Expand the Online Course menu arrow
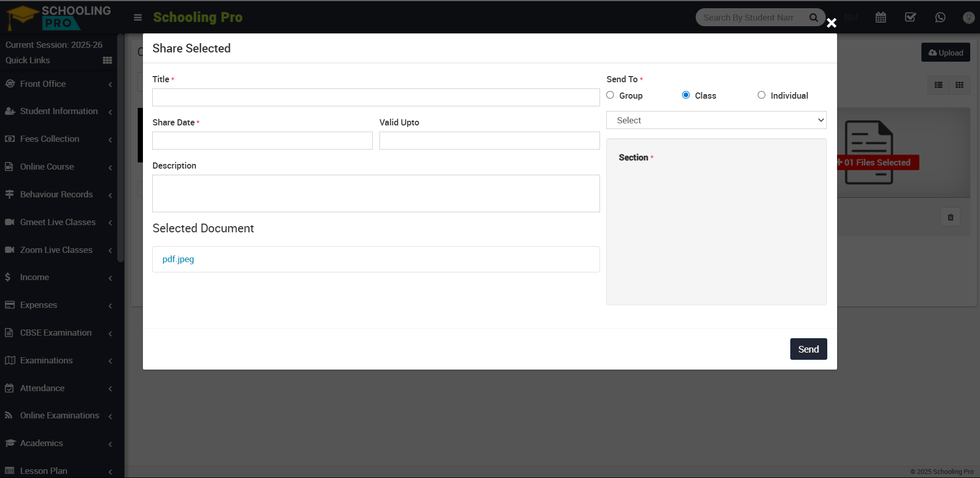980x478 pixels. click(x=110, y=167)
